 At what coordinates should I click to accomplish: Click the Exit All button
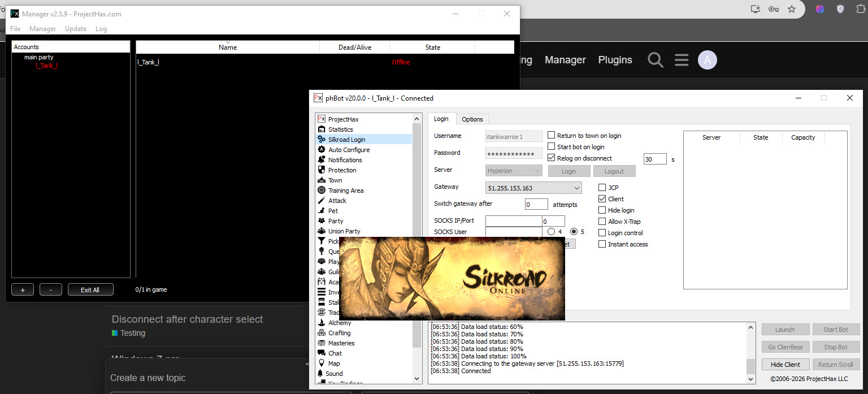pyautogui.click(x=90, y=290)
